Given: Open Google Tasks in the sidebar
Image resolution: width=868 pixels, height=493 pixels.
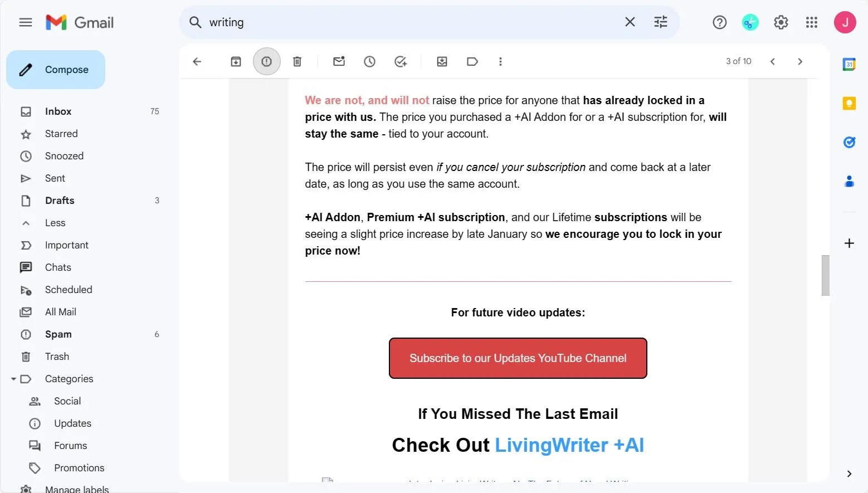Looking at the screenshot, I should pyautogui.click(x=849, y=142).
